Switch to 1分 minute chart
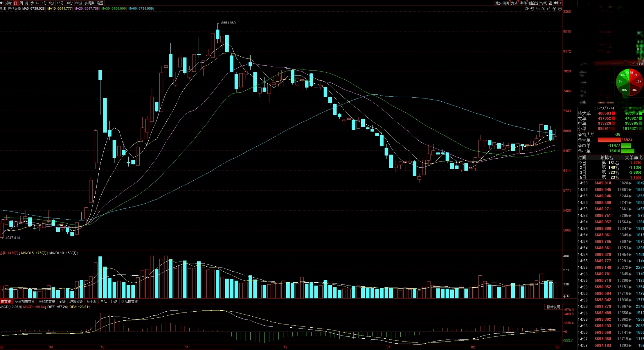Image resolution: width=644 pixels, height=350 pixels. tap(44, 3)
